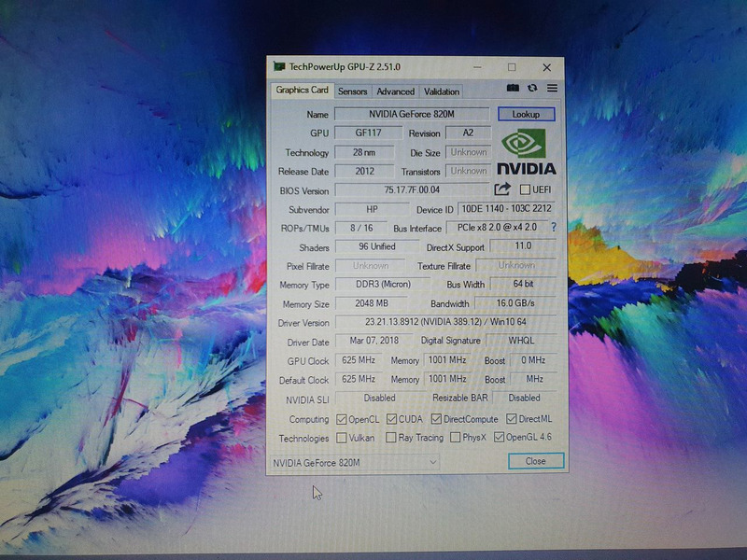The width and height of the screenshot is (747, 560).
Task: Click the NVIDIA SLI value Disabled
Action: point(379,398)
